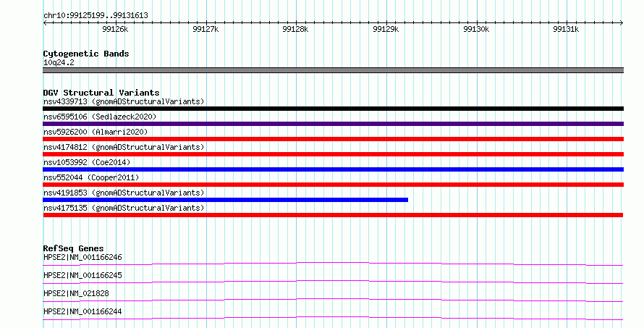The image size is (644, 328).
Task: Click the chr10:99125199..99131613 region label
Action: point(96,16)
